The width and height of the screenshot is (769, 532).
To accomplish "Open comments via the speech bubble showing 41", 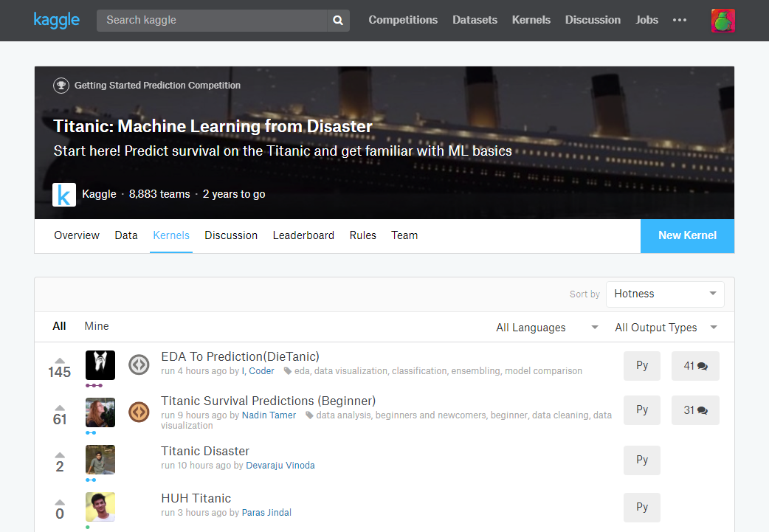I will pos(694,365).
